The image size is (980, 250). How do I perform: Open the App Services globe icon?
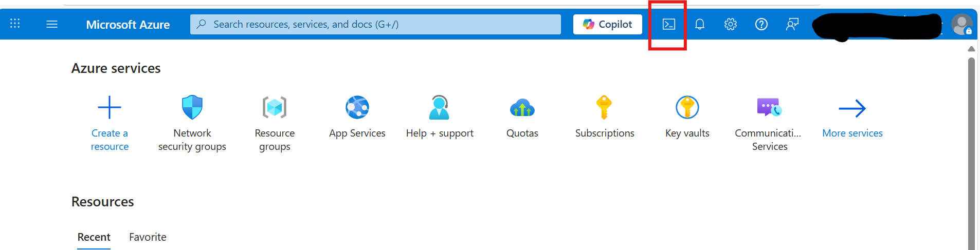[357, 107]
